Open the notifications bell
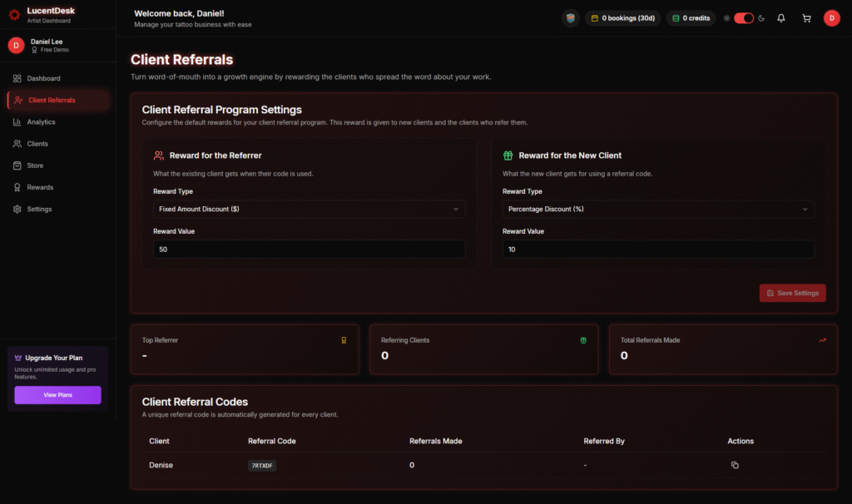This screenshot has width=852, height=504. coord(780,18)
